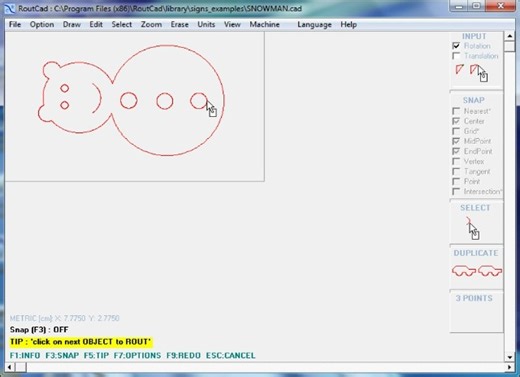Viewport: 520px width, 377px height.
Task: Click the SELECT object pointer icon
Action: [x=473, y=228]
